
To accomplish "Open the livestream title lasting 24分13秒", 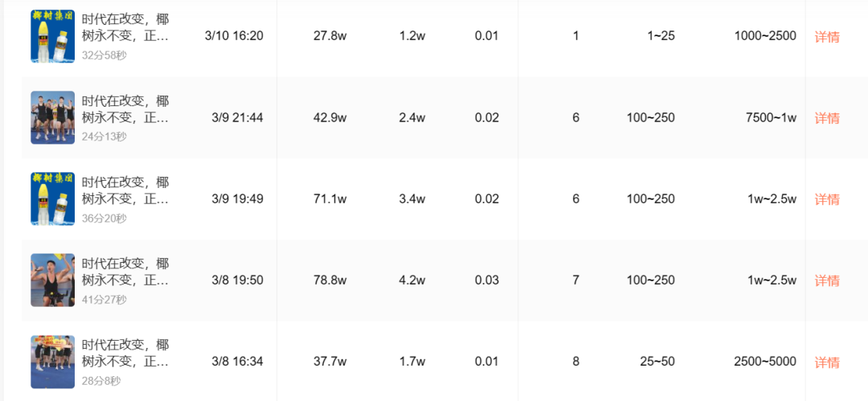I will click(x=125, y=109).
